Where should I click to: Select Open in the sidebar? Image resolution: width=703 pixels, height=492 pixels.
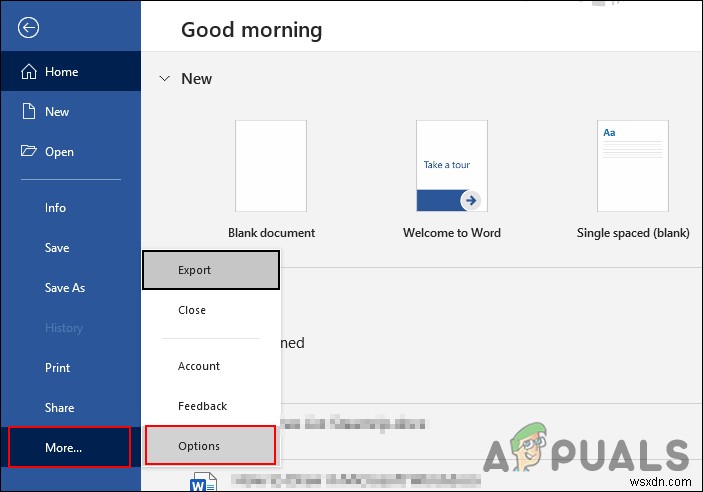pyautogui.click(x=71, y=152)
